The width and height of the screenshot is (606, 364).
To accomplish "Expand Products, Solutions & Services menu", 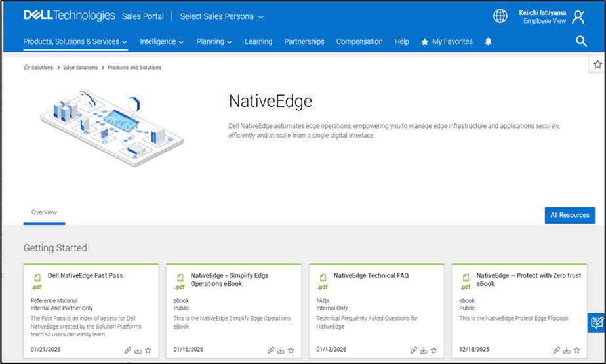I will coord(75,41).
